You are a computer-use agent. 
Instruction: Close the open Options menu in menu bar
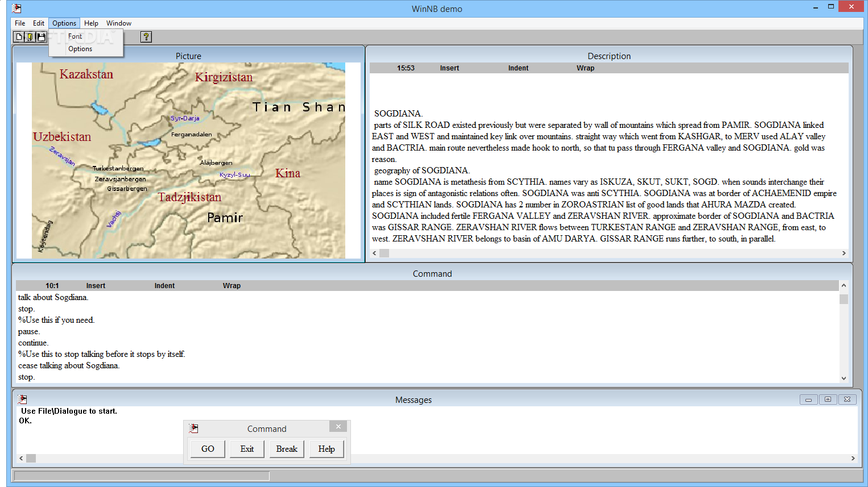(x=64, y=23)
